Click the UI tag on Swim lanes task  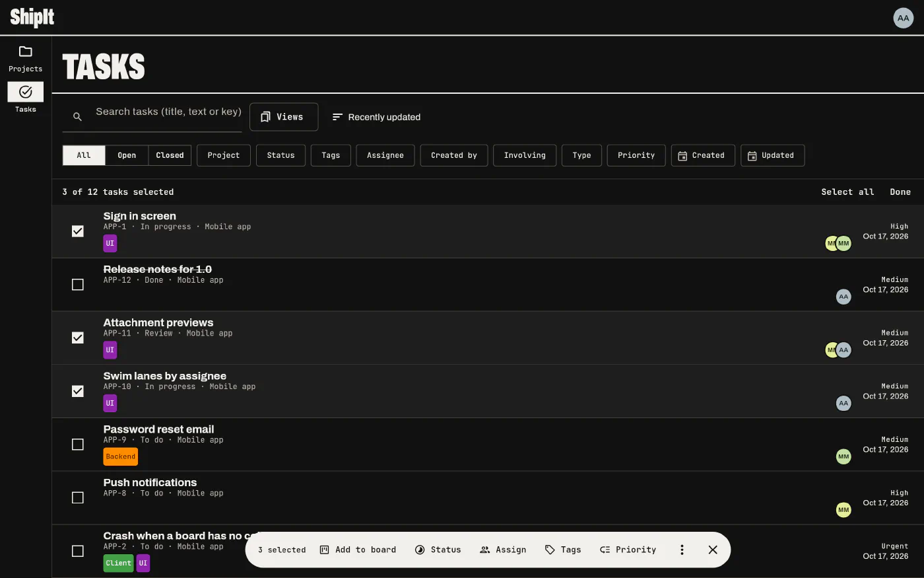coord(110,403)
